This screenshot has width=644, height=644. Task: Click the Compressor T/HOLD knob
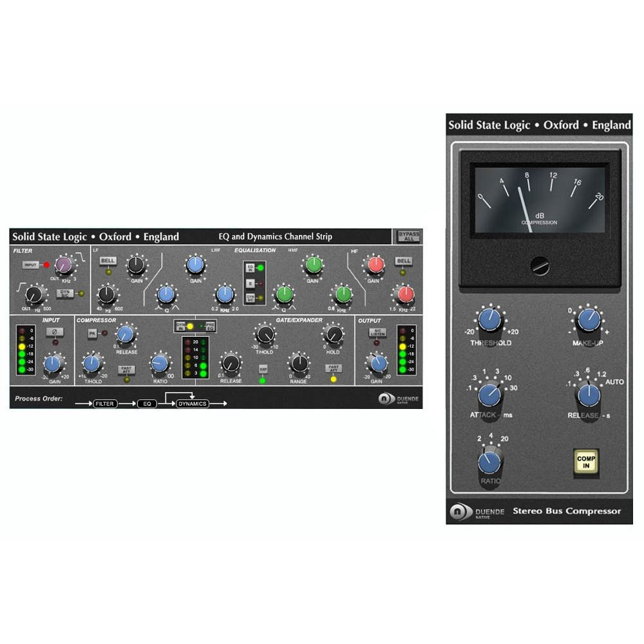[91, 363]
